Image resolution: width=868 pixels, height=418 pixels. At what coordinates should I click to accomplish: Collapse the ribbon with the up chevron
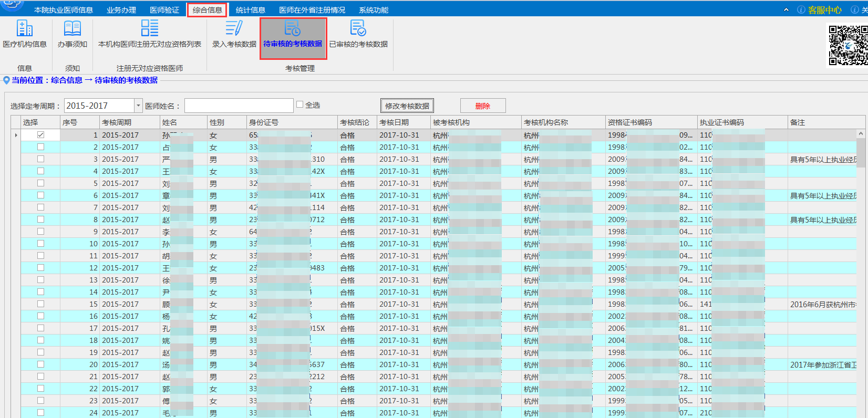pos(786,10)
